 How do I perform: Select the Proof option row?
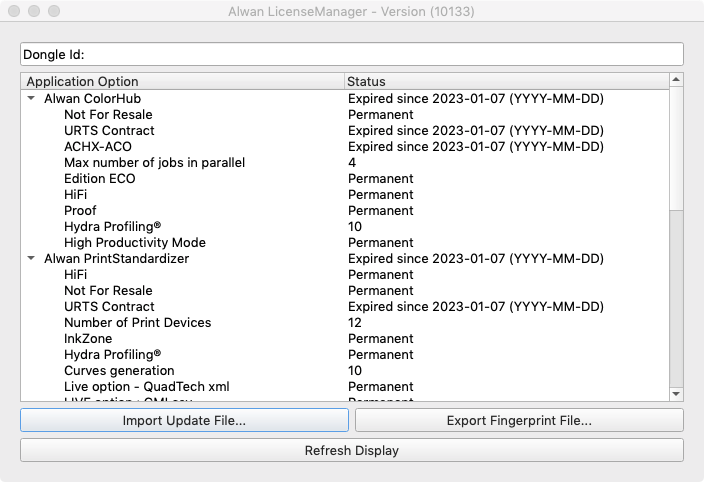(345, 210)
